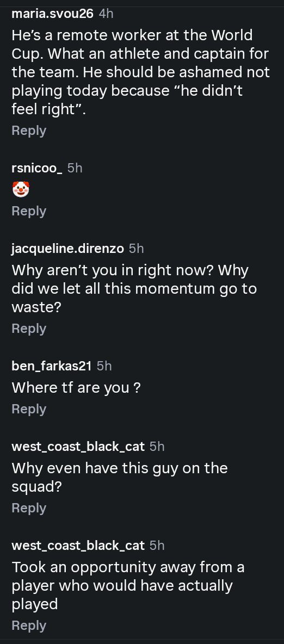Reply to jacqueline.direnzo's momentum comment

click(x=29, y=329)
